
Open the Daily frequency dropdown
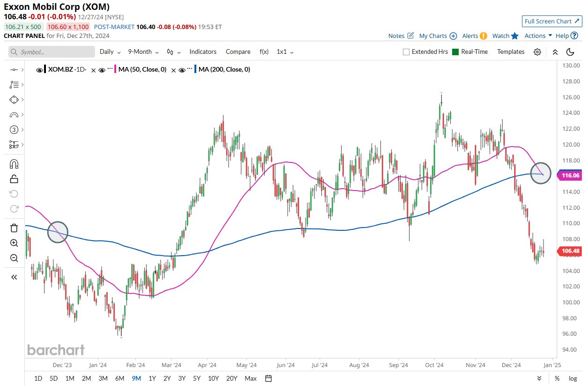[110, 52]
